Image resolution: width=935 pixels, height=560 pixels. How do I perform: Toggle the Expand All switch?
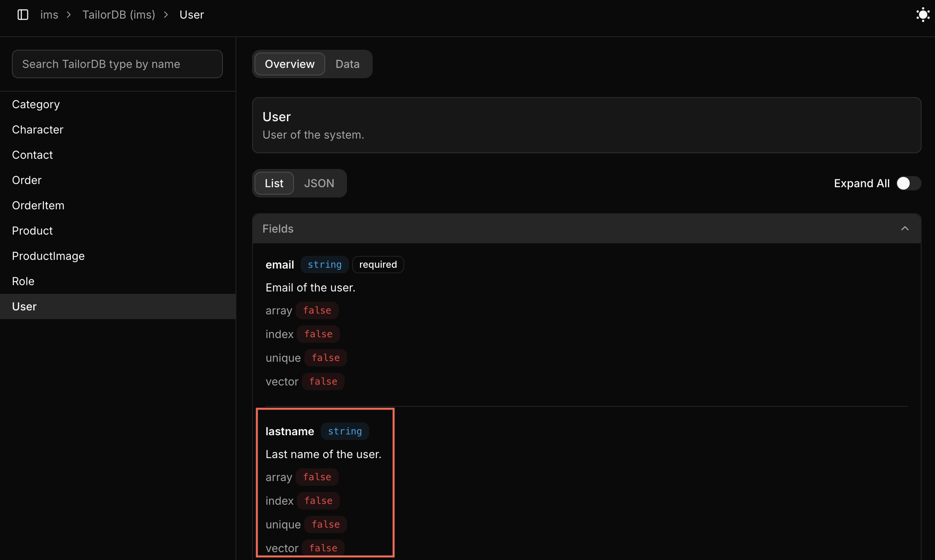(908, 183)
